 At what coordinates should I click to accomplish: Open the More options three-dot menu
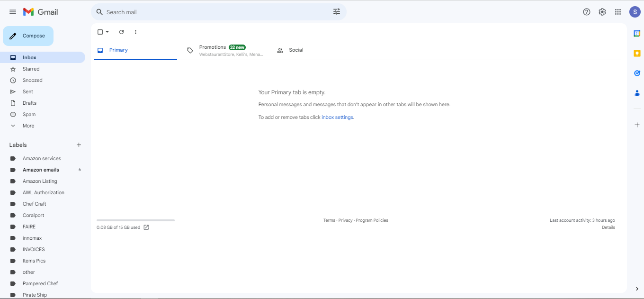click(x=135, y=32)
